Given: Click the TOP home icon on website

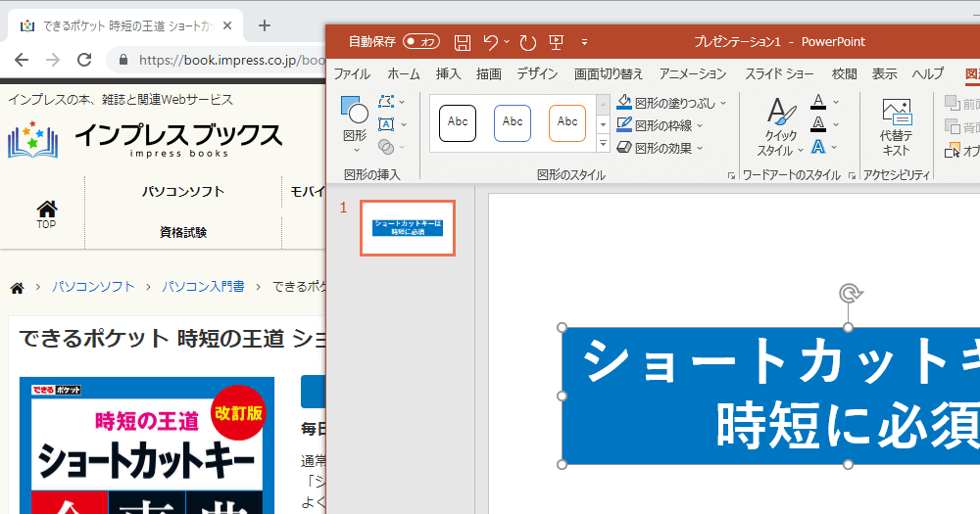Looking at the screenshot, I should tap(46, 214).
